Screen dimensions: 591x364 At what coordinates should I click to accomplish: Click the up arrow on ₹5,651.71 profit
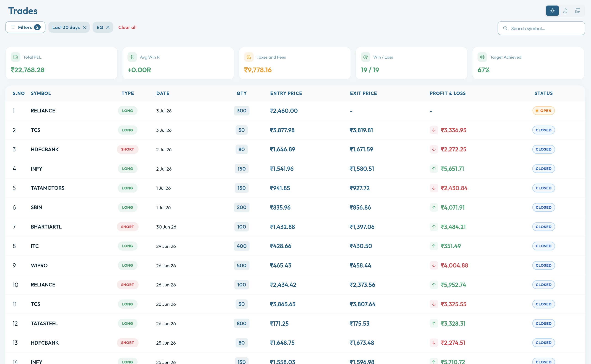pos(434,169)
